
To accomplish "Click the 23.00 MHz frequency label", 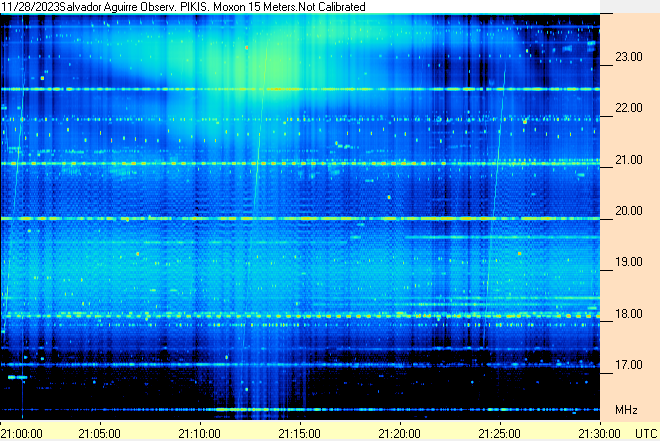I will [629, 57].
